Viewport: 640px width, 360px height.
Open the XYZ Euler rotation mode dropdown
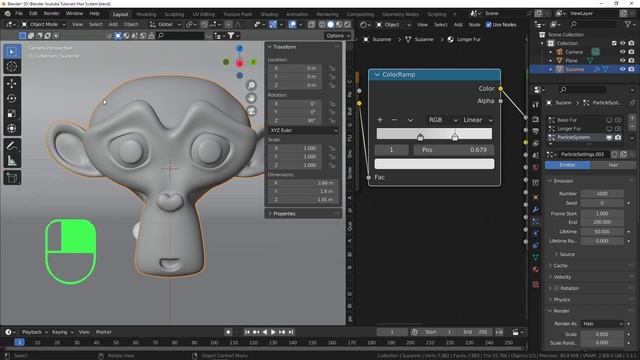[x=303, y=130]
